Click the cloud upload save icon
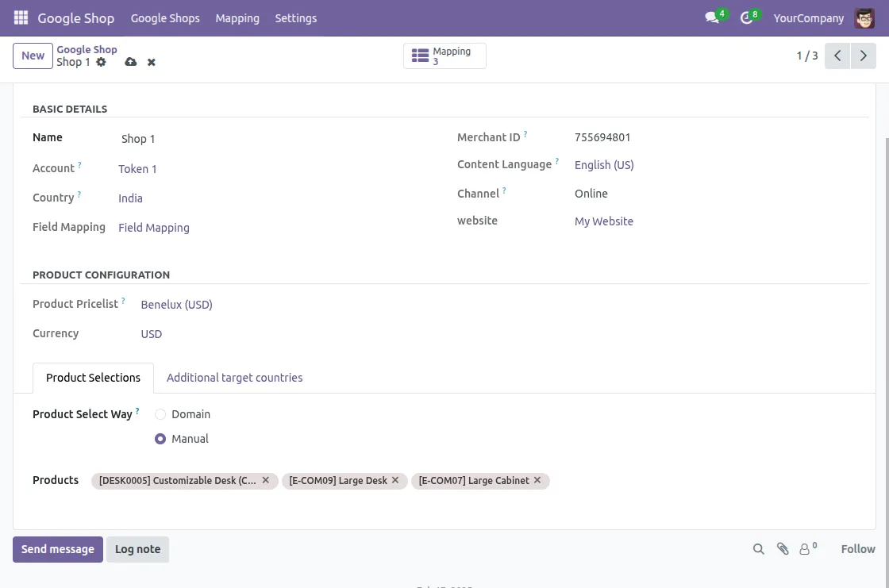The height and width of the screenshot is (588, 889). (131, 62)
